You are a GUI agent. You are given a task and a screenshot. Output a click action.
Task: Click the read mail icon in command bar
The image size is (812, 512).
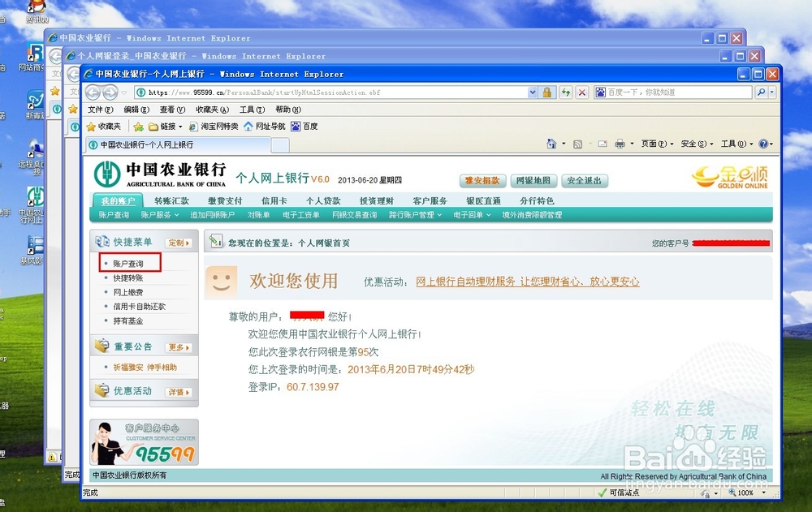tap(603, 144)
